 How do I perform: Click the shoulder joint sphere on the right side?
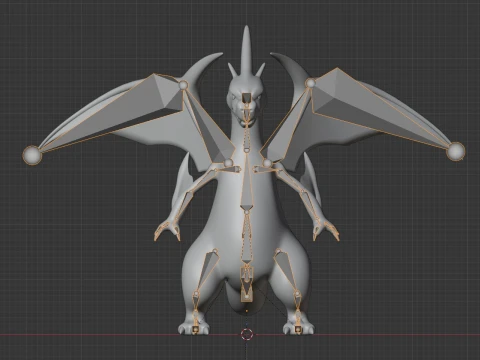click(x=267, y=163)
